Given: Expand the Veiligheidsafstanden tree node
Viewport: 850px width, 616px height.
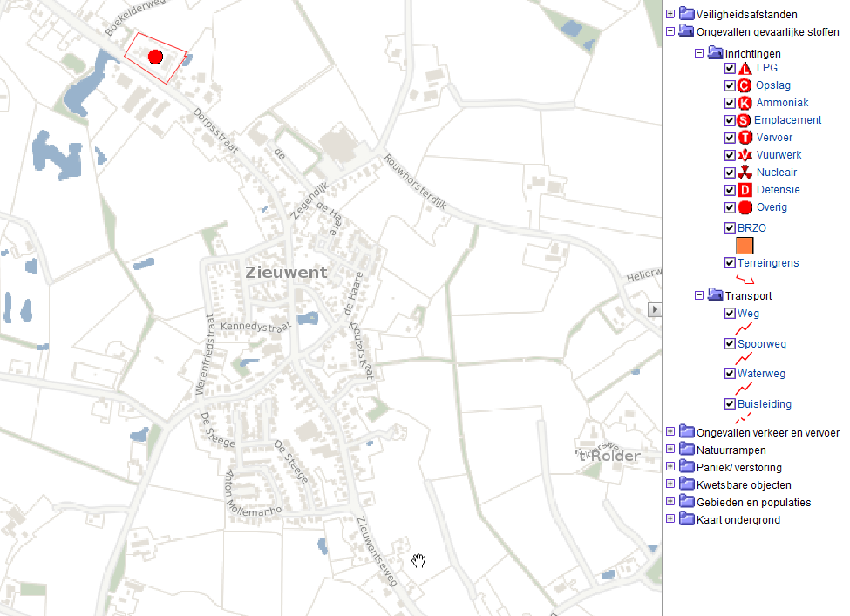Looking at the screenshot, I should [x=670, y=14].
